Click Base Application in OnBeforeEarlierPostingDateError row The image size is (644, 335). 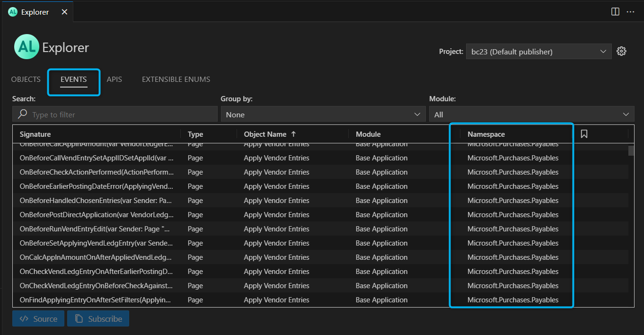[381, 186]
